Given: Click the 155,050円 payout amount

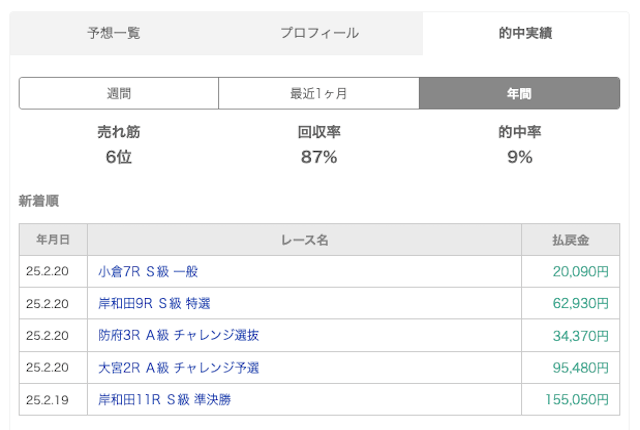Looking at the screenshot, I should pos(576,399).
